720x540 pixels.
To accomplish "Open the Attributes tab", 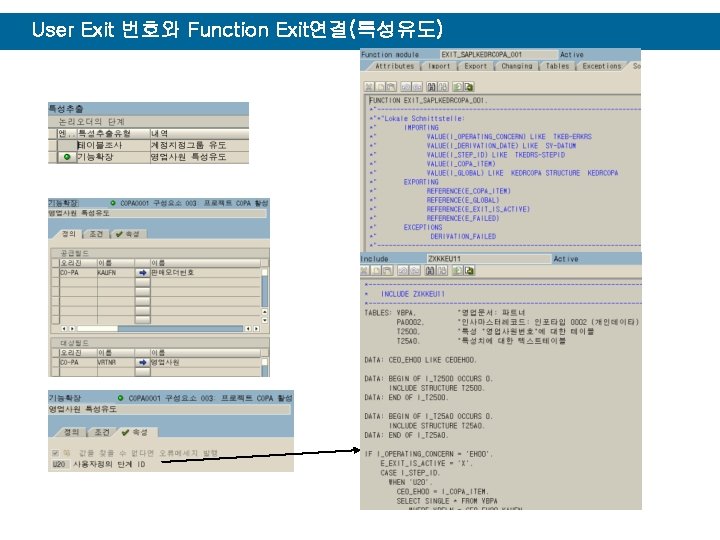I will pos(394,66).
